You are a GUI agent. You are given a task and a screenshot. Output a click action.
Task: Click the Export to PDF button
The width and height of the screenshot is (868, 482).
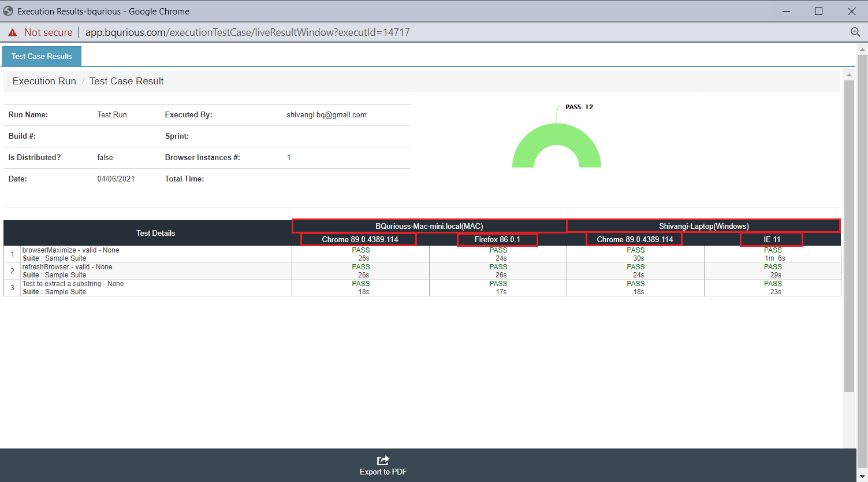[x=383, y=466]
